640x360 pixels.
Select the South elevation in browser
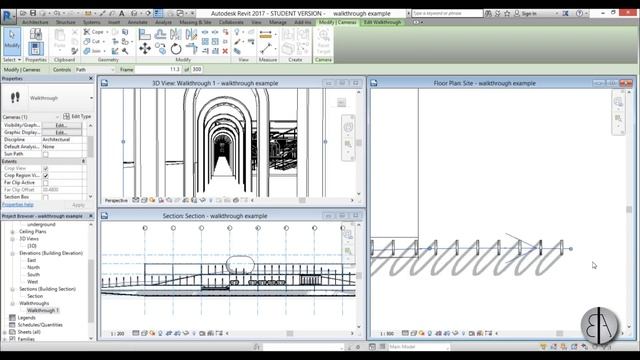tap(33, 275)
